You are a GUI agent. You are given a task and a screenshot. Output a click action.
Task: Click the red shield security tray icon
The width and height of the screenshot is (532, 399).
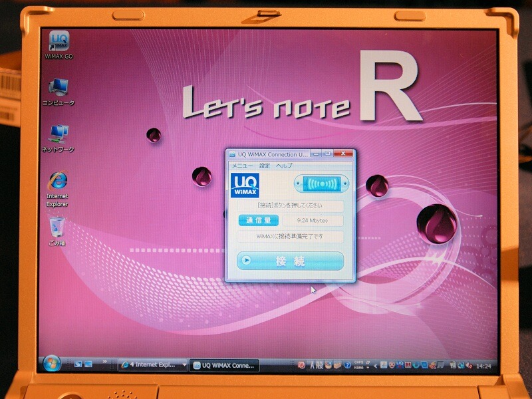tap(392, 365)
